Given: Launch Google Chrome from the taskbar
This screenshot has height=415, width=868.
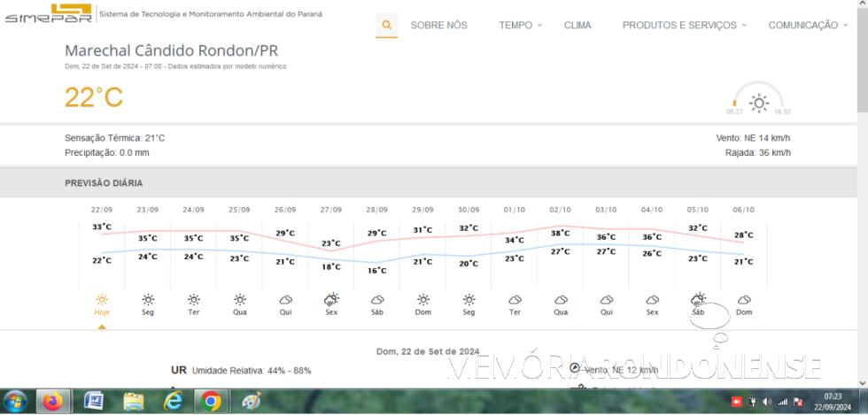Looking at the screenshot, I should click(x=211, y=402).
